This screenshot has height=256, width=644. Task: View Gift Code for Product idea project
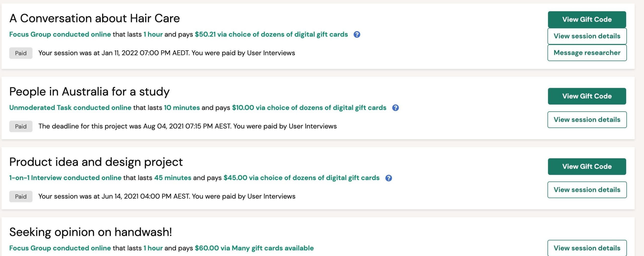click(587, 166)
